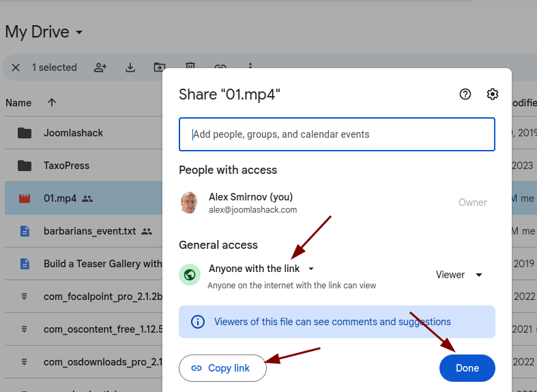Click the Build a Teaser Gallery doc icon

25,264
